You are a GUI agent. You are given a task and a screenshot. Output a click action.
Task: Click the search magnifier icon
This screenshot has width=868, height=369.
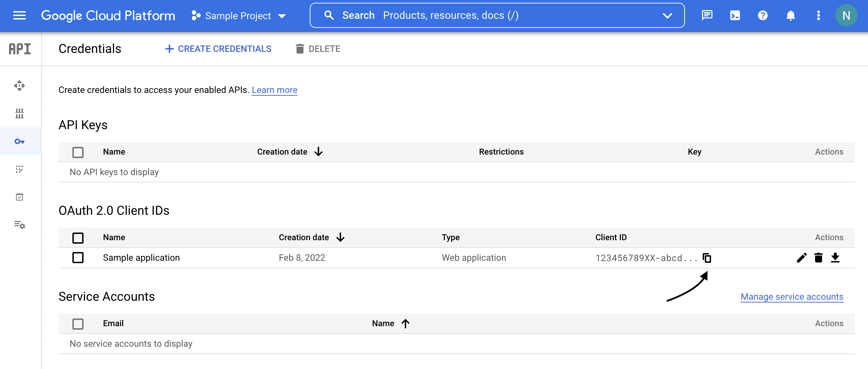pos(329,15)
